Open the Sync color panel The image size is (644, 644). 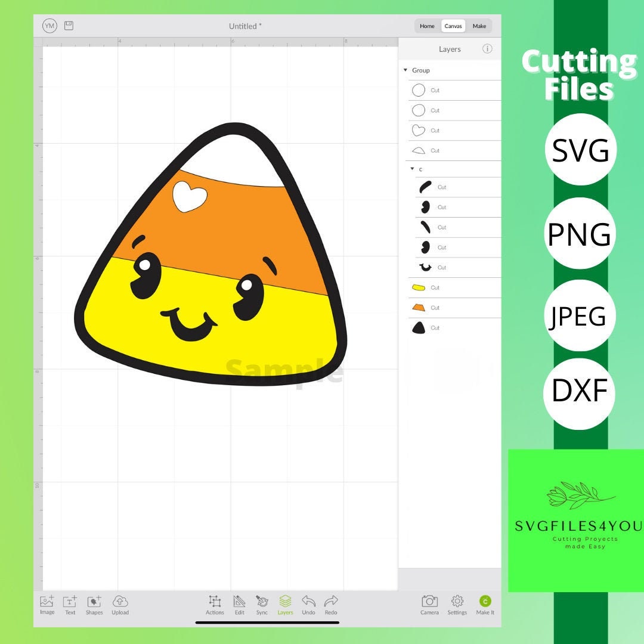(262, 604)
